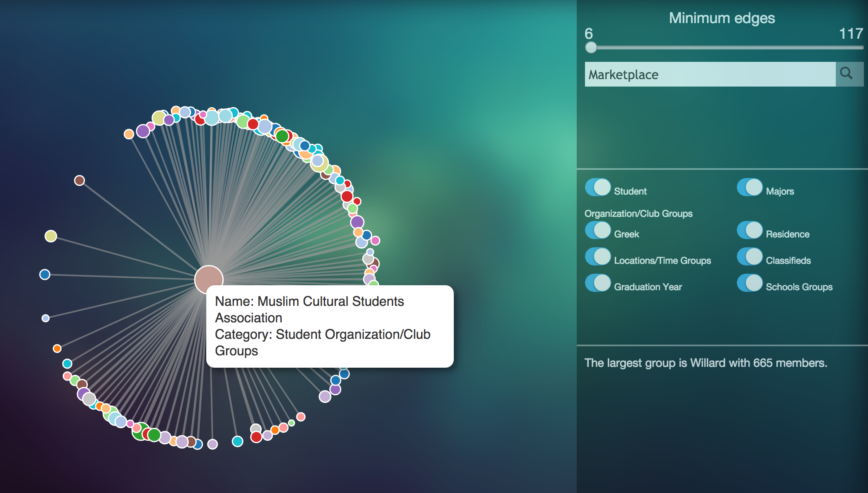Disable the Classifieds toggle

tap(750, 256)
